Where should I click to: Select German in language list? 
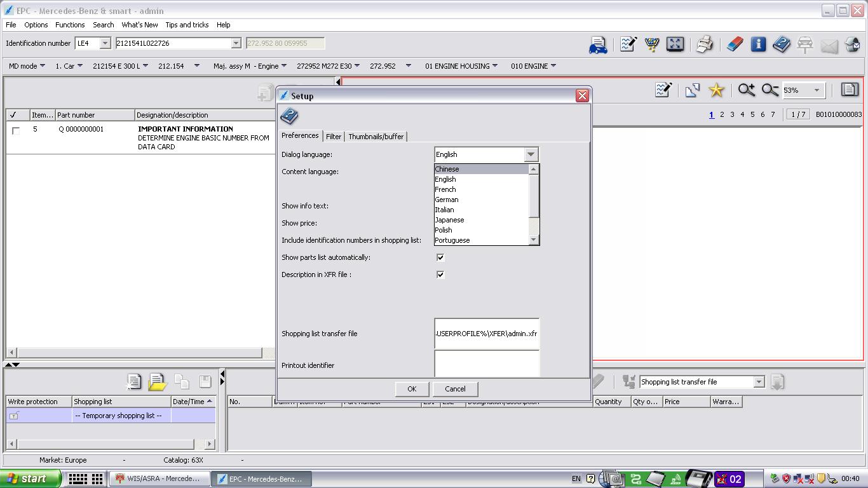click(481, 200)
